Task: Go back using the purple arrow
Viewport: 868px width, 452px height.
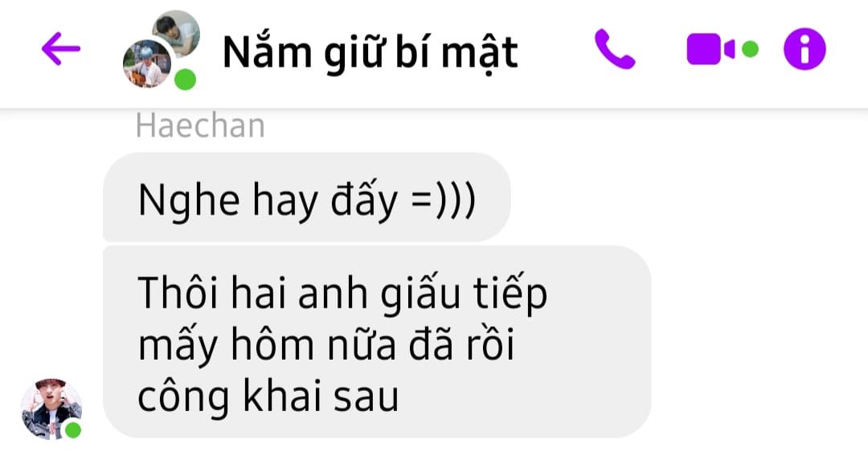Action: pos(61,49)
